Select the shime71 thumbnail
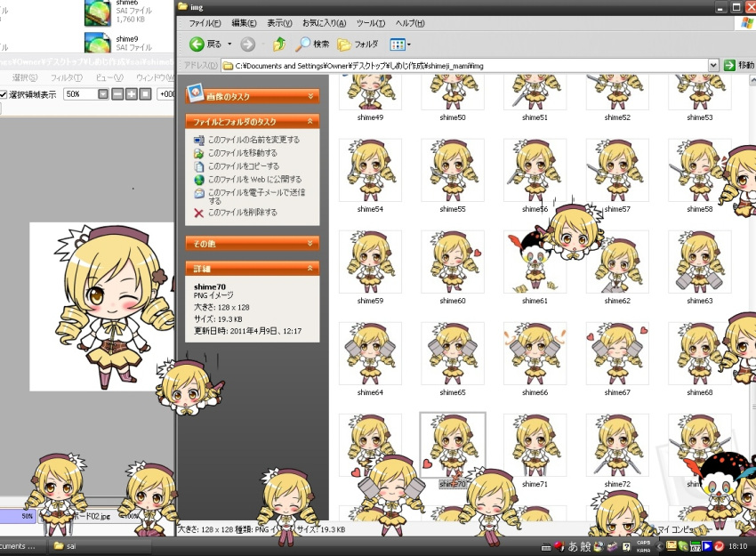The image size is (756, 556). pos(535,445)
